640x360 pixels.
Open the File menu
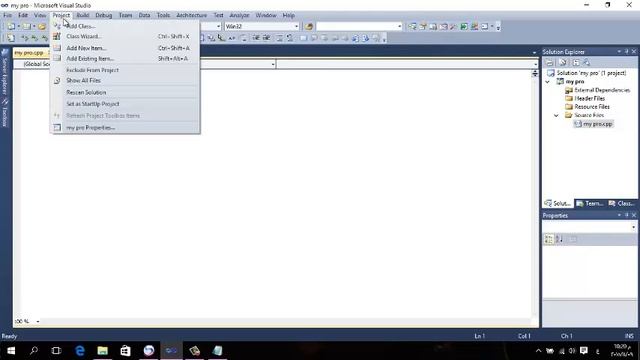click(7, 15)
